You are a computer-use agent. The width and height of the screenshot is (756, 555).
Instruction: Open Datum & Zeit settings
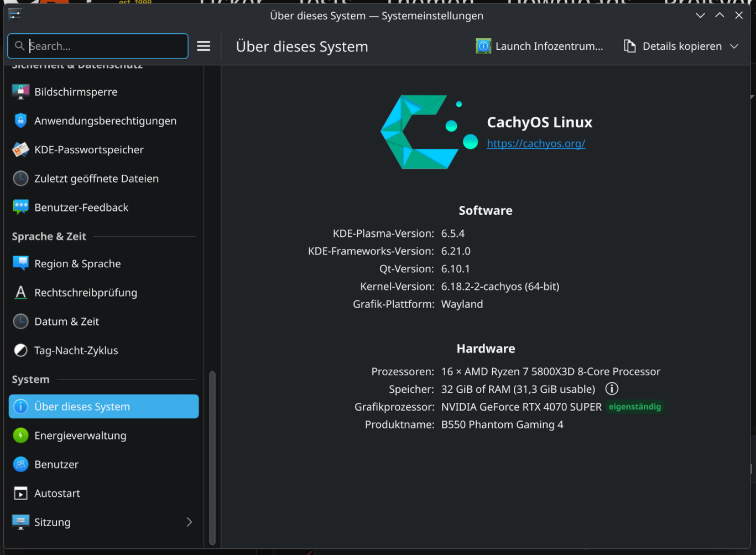pyautogui.click(x=104, y=321)
